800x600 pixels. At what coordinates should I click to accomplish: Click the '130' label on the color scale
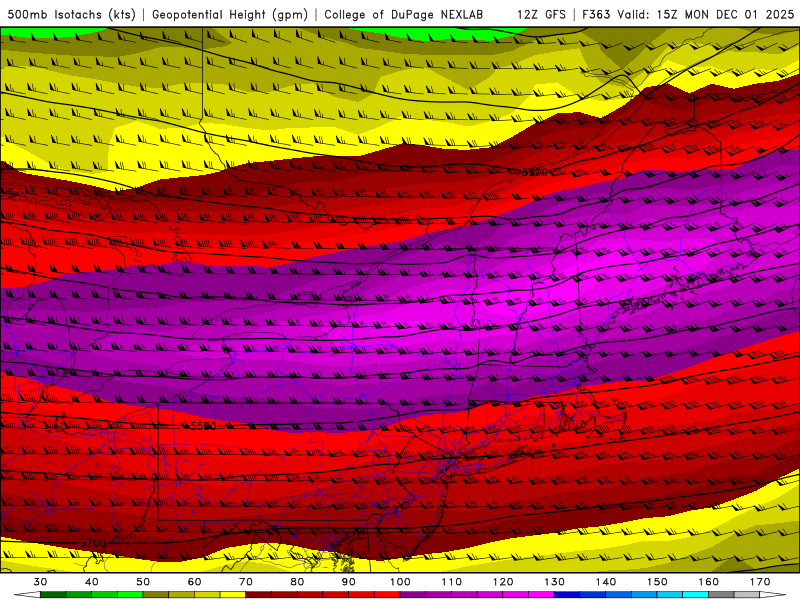pos(555,582)
